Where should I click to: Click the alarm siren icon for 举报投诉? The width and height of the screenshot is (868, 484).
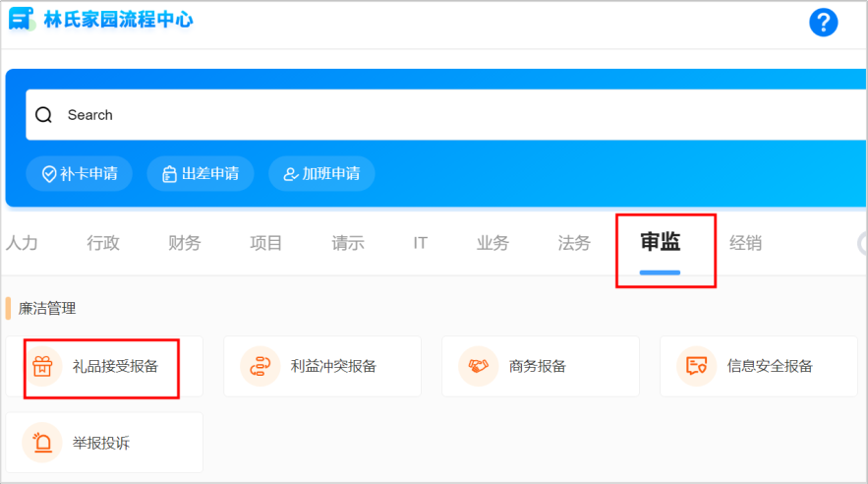point(42,443)
